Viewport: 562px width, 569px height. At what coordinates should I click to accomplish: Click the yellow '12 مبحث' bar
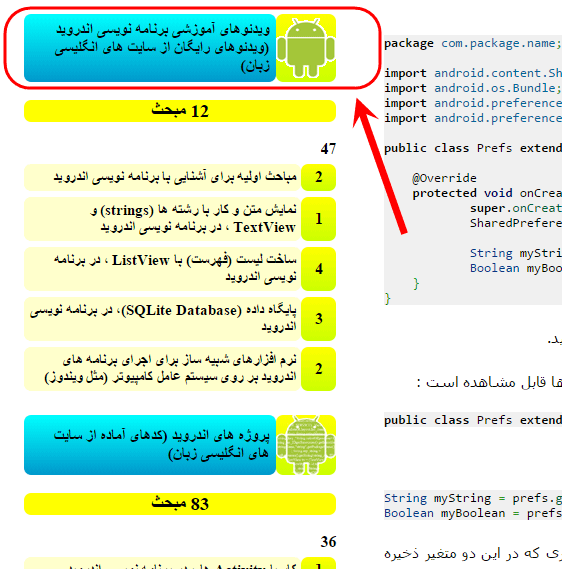pos(180,111)
